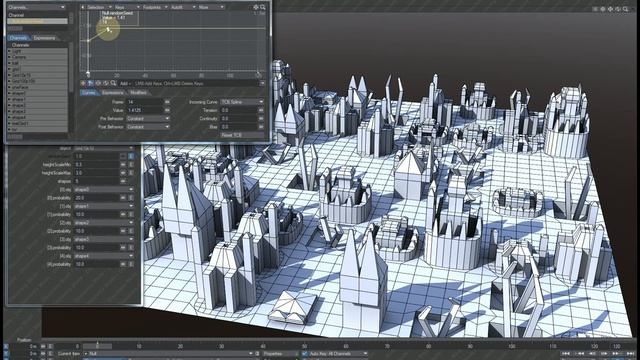Open the Channels dropdown at Graph Editor top left
Image resolution: width=640 pixels, height=360 pixels.
[x=37, y=7]
